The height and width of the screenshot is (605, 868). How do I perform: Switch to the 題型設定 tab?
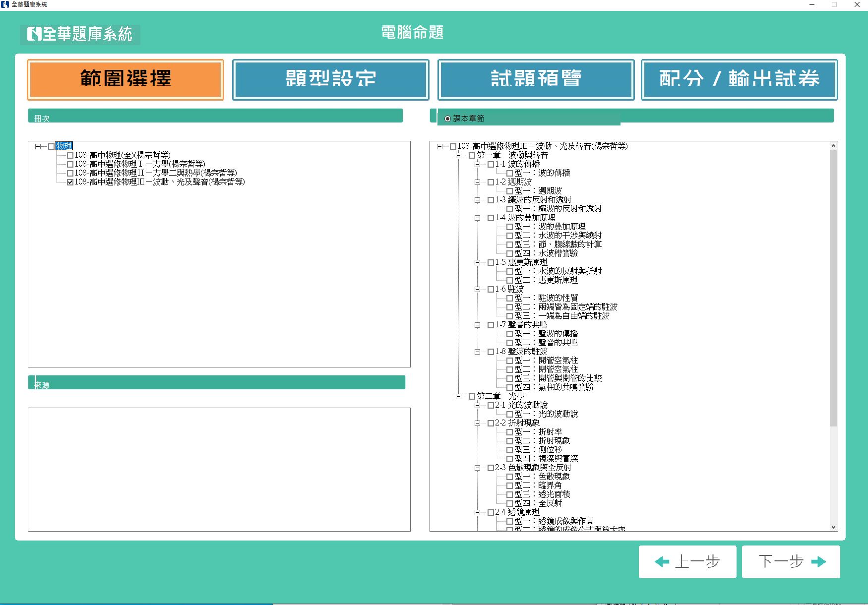(331, 79)
